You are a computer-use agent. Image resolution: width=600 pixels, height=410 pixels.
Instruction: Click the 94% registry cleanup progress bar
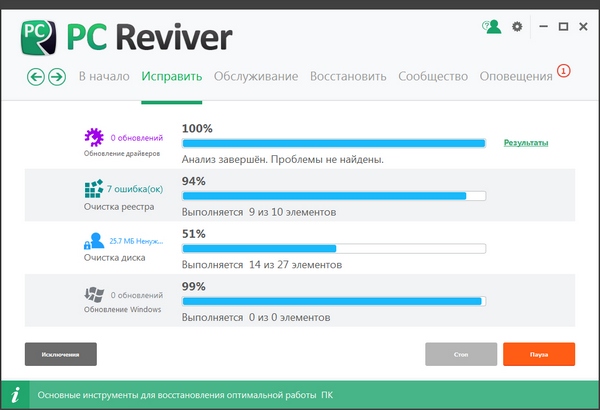pos(334,196)
